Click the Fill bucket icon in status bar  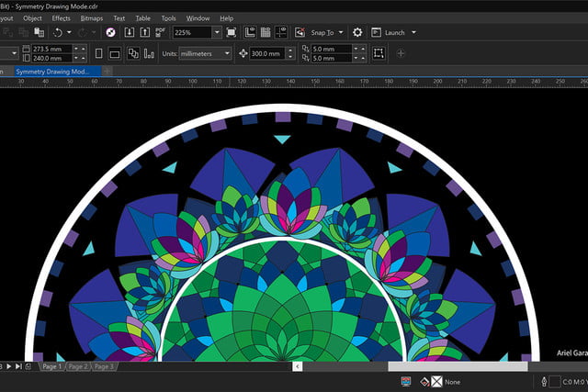(424, 382)
